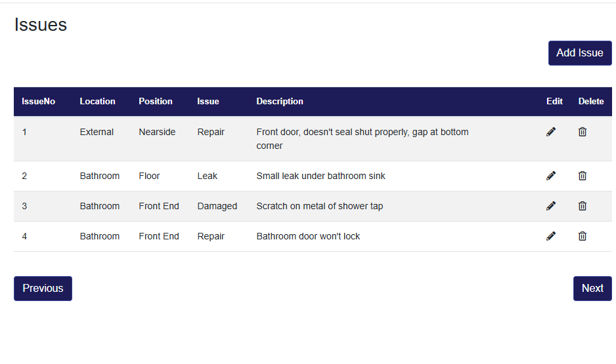Image resolution: width=616 pixels, height=364 pixels.
Task: Remove the bathroom sink leak issue
Action: (583, 176)
